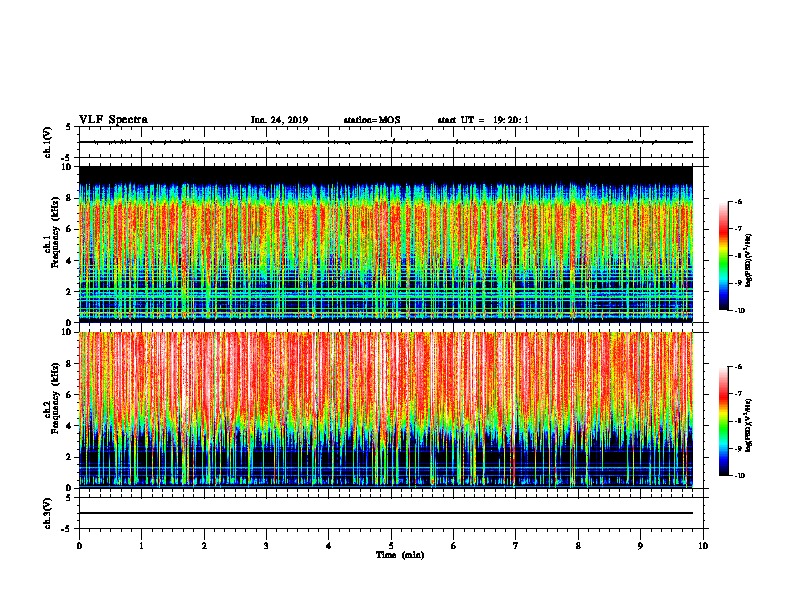Click the ch.1(V) waveform axis label
The height and width of the screenshot is (612, 792).
tap(47, 142)
